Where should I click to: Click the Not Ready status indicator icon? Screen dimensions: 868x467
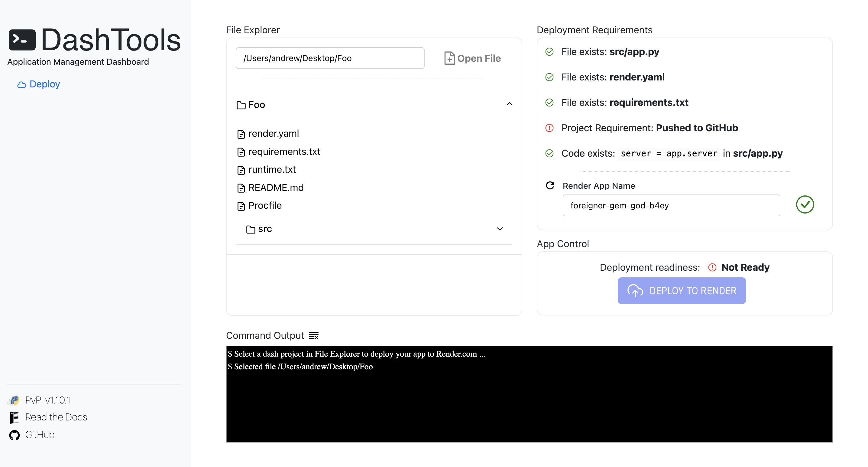pos(712,267)
